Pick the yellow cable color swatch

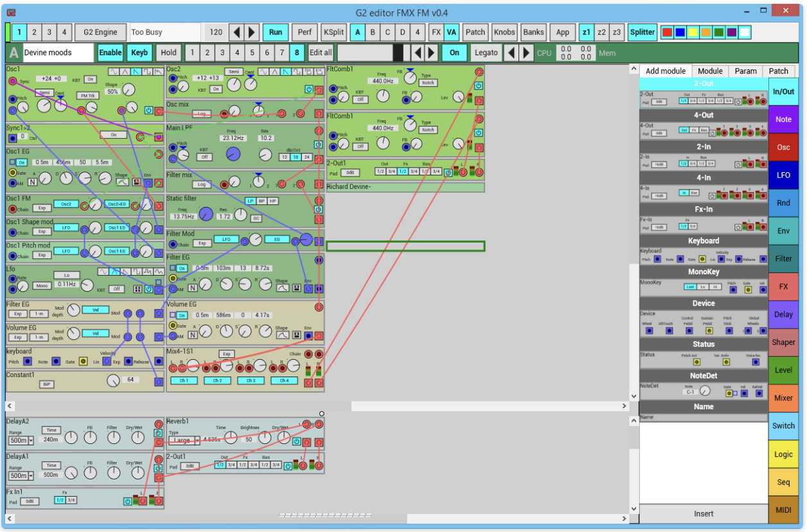coord(693,32)
